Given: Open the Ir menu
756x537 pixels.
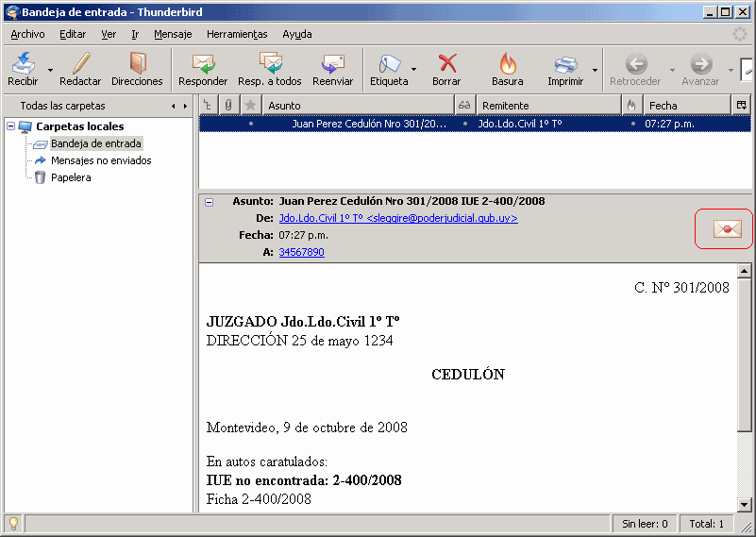Looking at the screenshot, I should [135, 34].
